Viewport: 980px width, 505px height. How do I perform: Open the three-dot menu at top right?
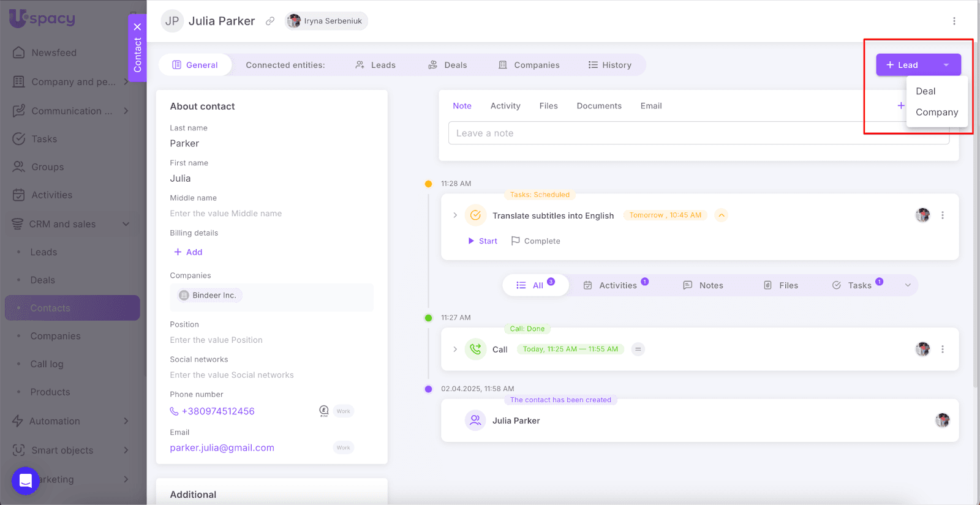(954, 21)
